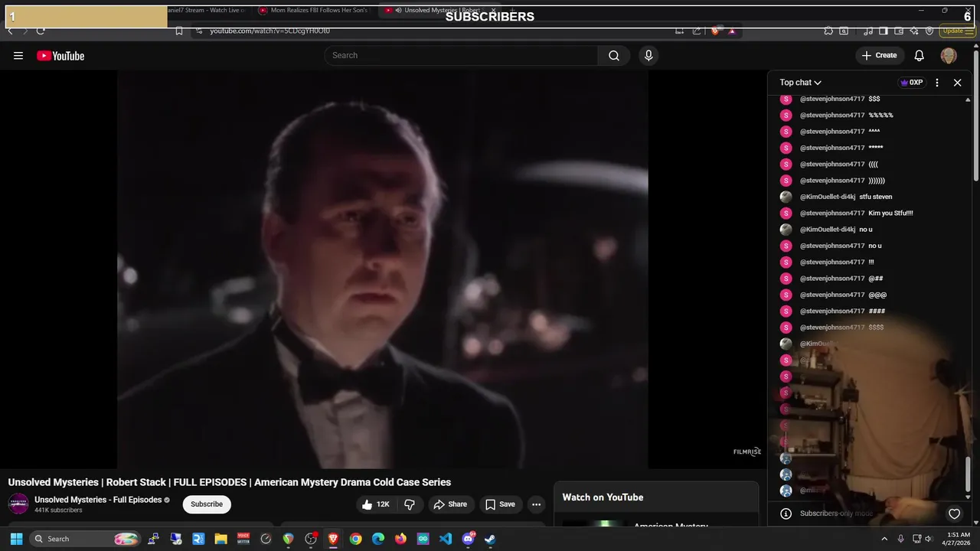Image resolution: width=980 pixels, height=551 pixels.
Task: Open Voicemeeter from the taskbar
Action: [243, 539]
